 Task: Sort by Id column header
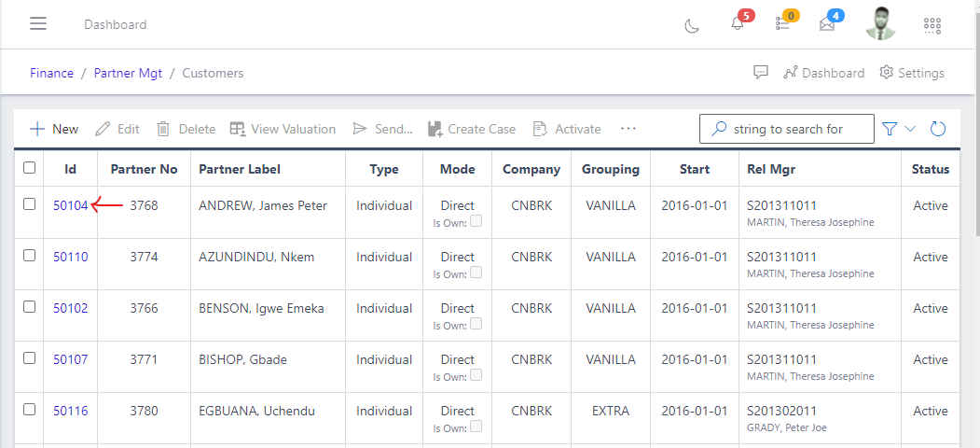click(x=70, y=169)
